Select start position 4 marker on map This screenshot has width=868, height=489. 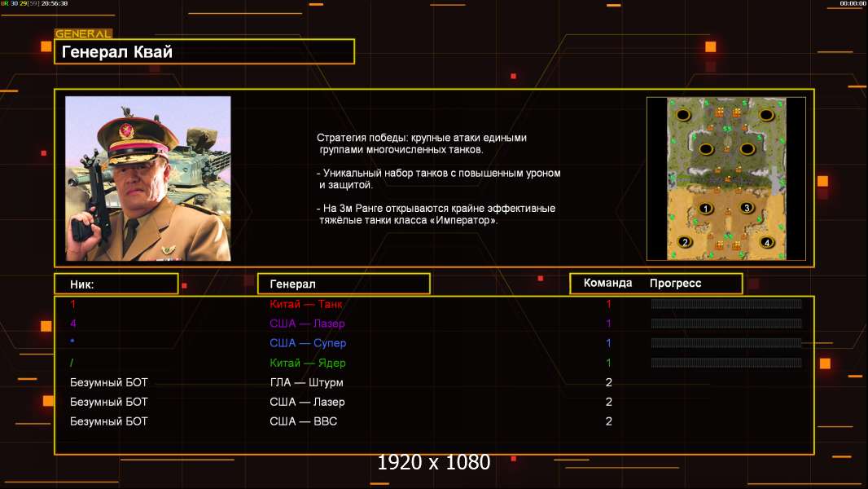(766, 241)
